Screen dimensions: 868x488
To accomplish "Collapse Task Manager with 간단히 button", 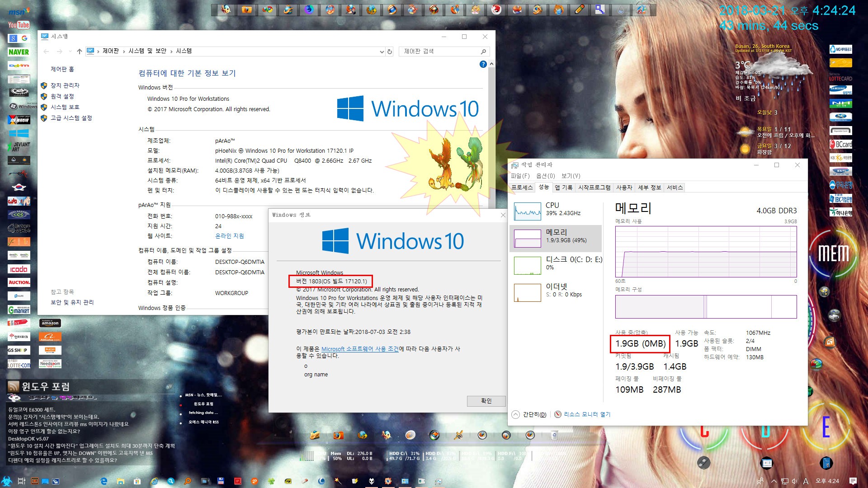I will [x=529, y=414].
